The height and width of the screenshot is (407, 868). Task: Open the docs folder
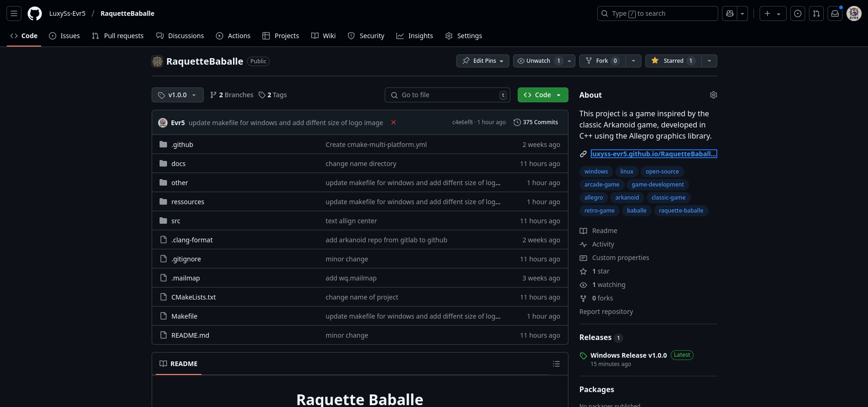click(178, 164)
